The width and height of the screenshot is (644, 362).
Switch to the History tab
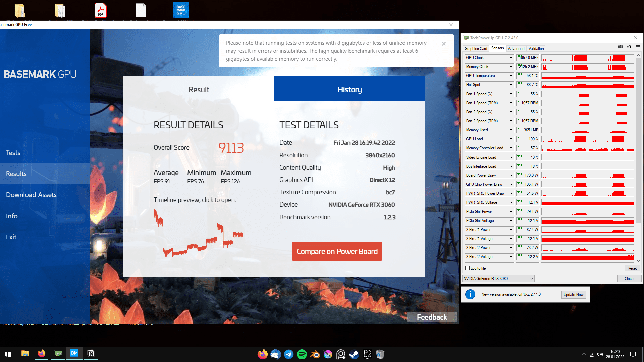click(350, 89)
